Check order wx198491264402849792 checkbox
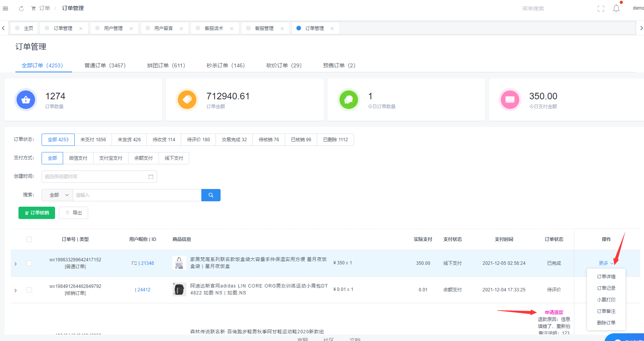Screen dimensions: 644x341 click(29, 290)
